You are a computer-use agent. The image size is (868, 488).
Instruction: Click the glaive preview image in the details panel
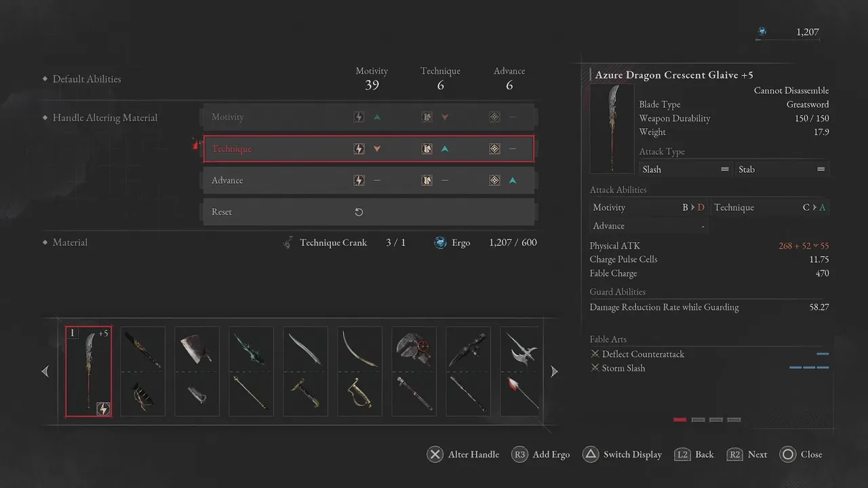tap(612, 129)
